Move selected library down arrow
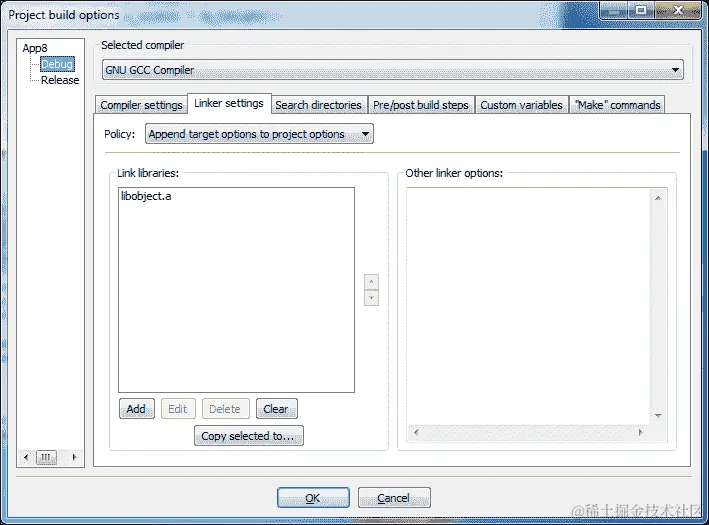 [x=371, y=298]
